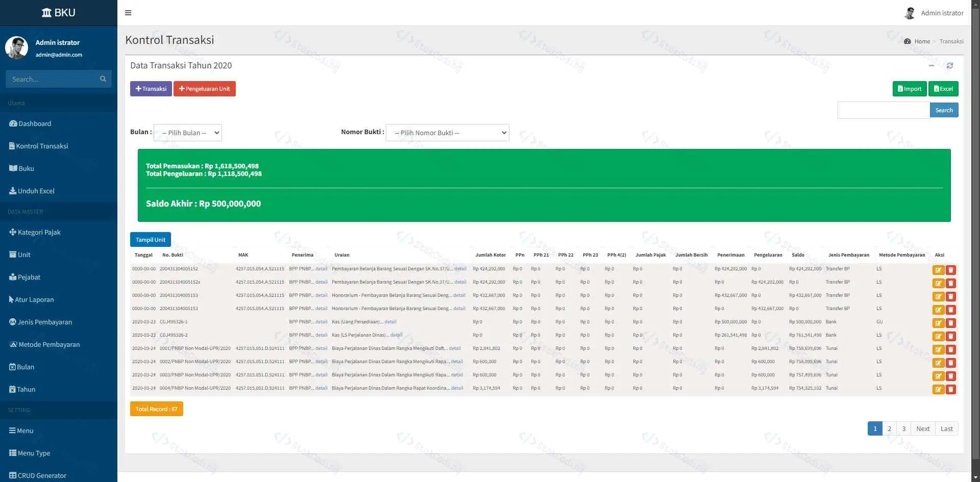The image size is (980, 482).
Task: Refresh the Data Transaksi panel
Action: point(950,65)
